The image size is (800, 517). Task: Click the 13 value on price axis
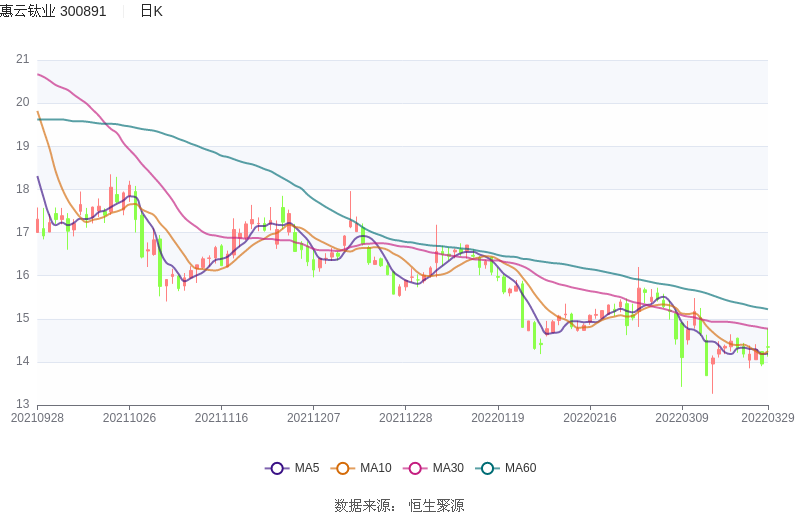(x=23, y=404)
